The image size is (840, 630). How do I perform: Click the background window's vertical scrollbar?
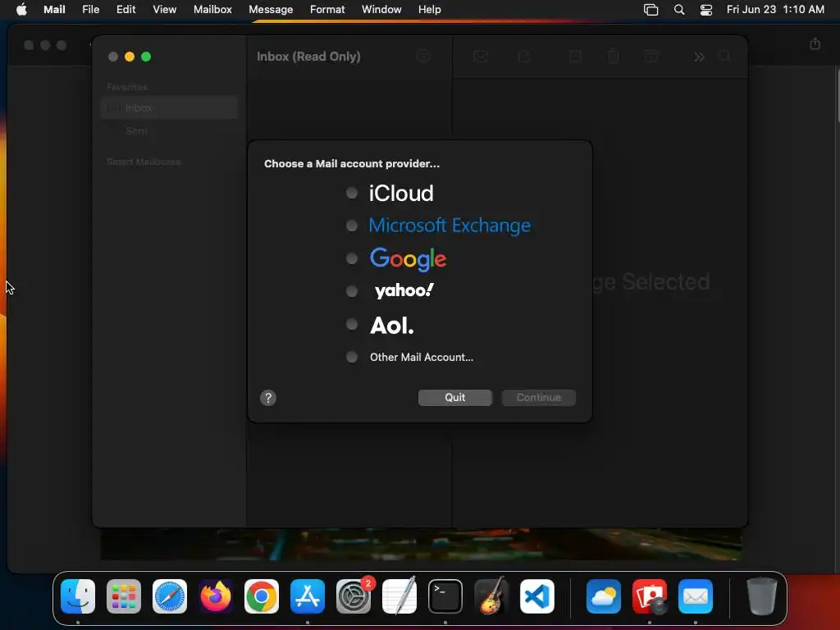coord(838,95)
